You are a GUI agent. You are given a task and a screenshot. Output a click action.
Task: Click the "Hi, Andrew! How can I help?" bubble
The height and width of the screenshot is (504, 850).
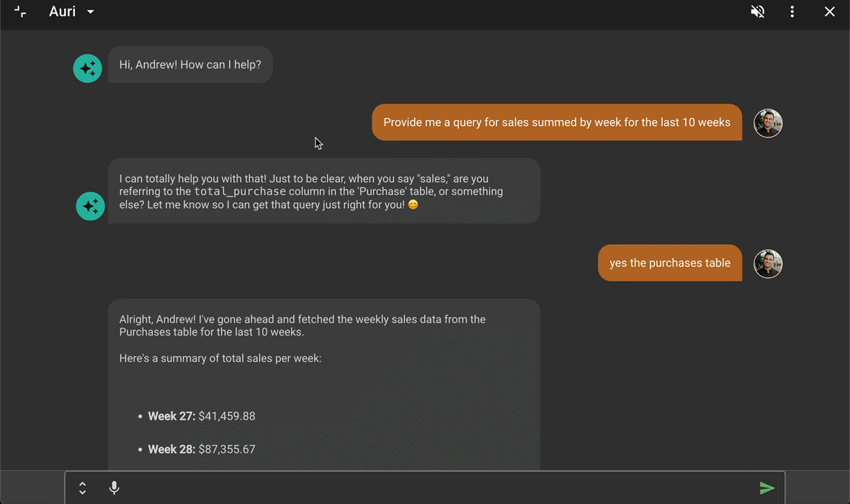tap(190, 65)
